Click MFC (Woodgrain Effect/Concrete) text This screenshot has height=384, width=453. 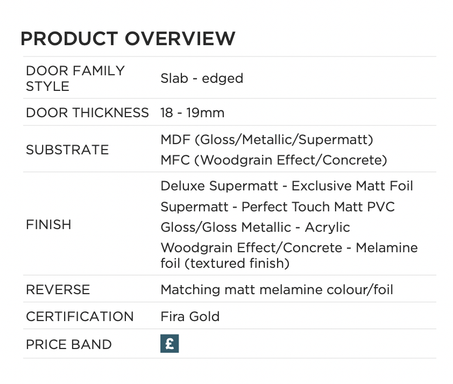(x=274, y=160)
